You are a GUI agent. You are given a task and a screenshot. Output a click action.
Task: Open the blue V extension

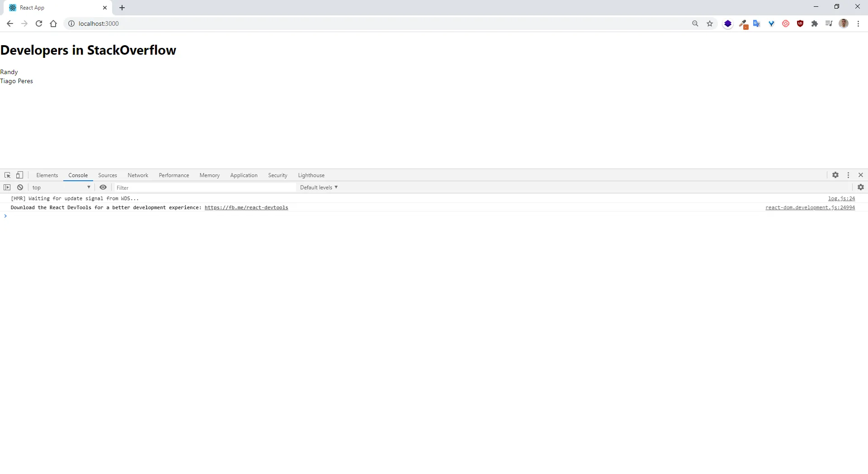(771, 23)
